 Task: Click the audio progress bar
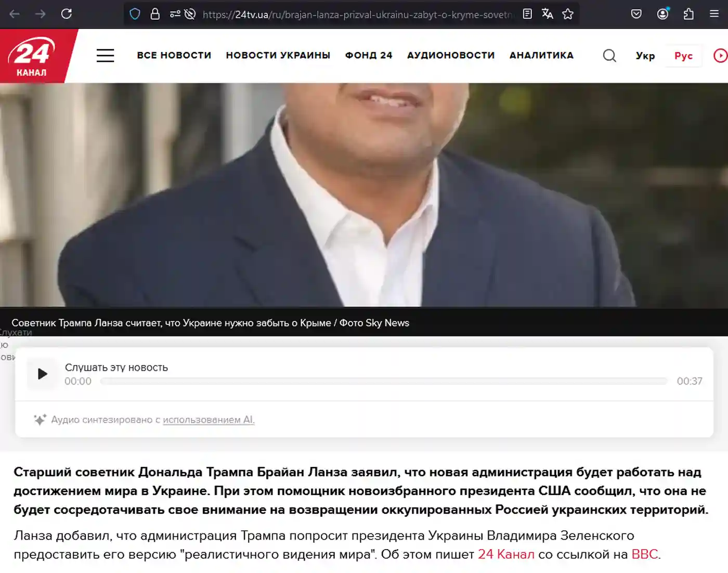click(x=385, y=381)
